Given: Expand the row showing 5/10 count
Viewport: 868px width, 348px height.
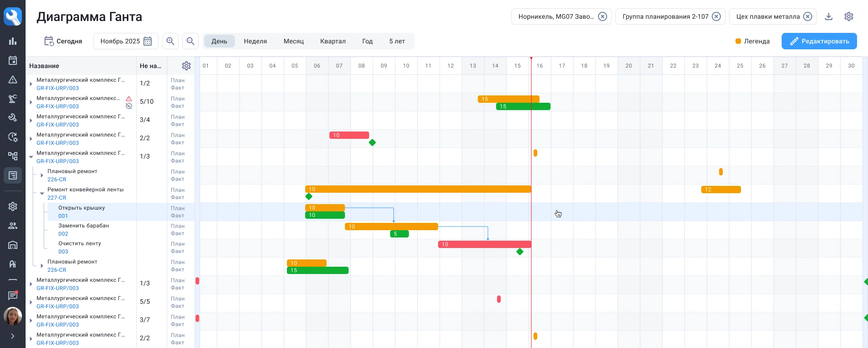Looking at the screenshot, I should (31, 102).
